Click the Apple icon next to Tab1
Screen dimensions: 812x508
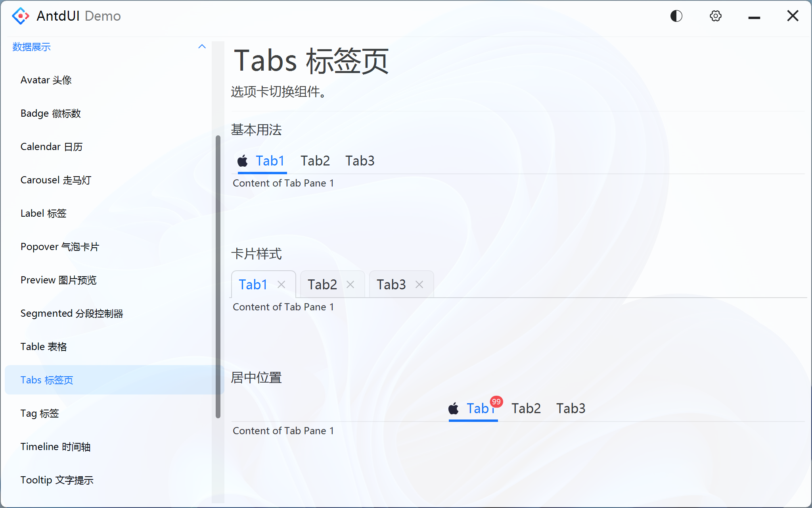pos(242,160)
